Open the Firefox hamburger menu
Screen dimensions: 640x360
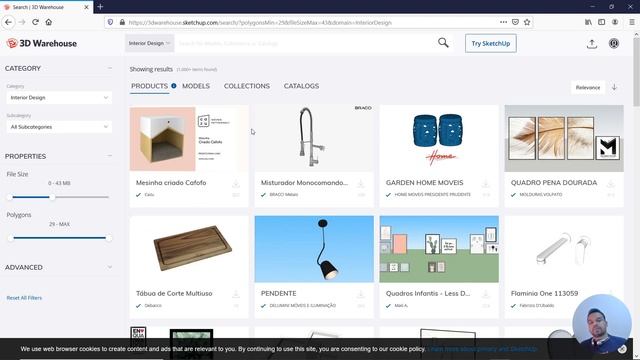(631, 22)
